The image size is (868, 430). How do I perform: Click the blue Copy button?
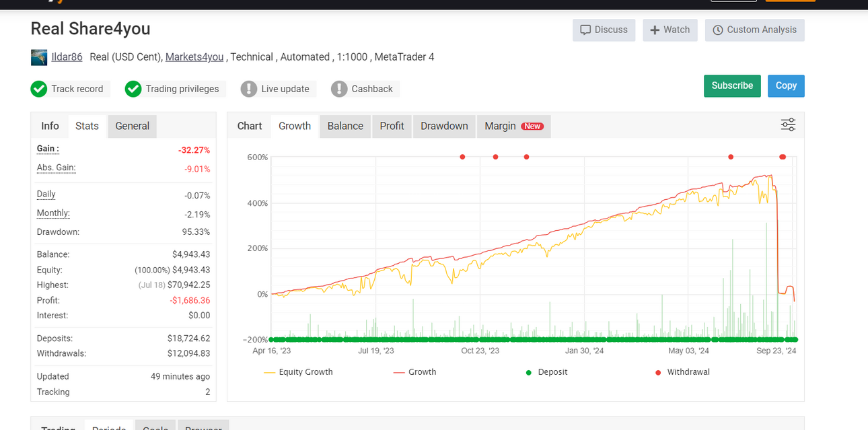tap(786, 85)
